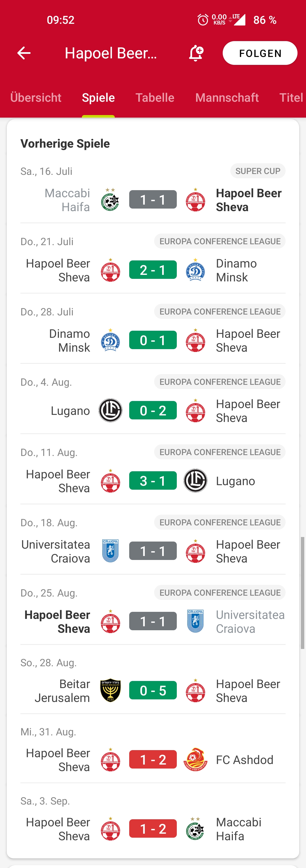Switch to the Übersicht tab
306x868 pixels.
click(36, 98)
